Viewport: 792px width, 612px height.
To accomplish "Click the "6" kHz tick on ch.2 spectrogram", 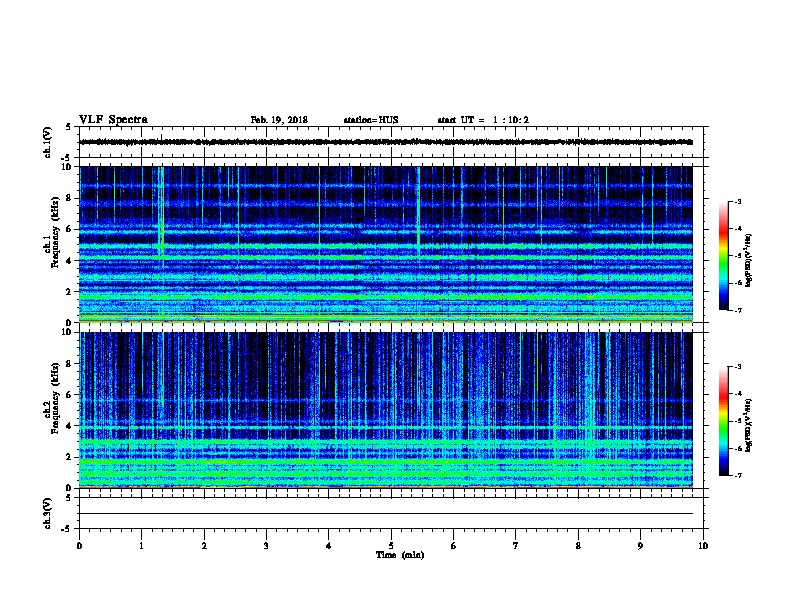I will [69, 395].
